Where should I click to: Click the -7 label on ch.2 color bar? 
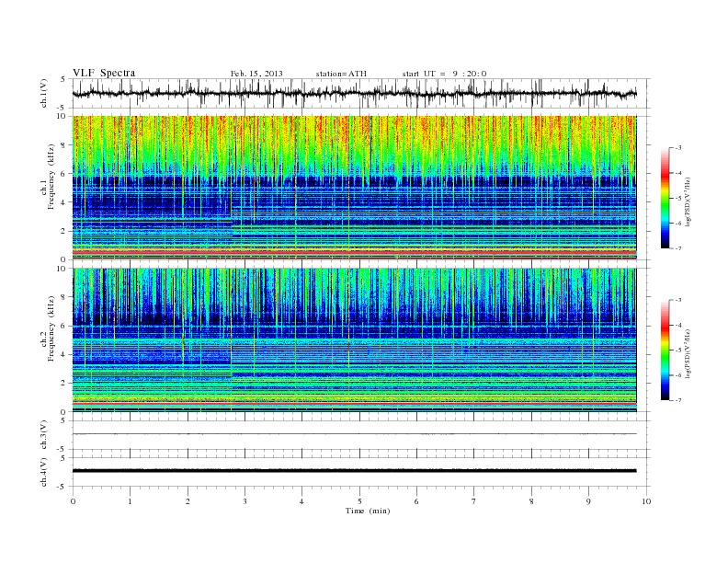point(677,400)
